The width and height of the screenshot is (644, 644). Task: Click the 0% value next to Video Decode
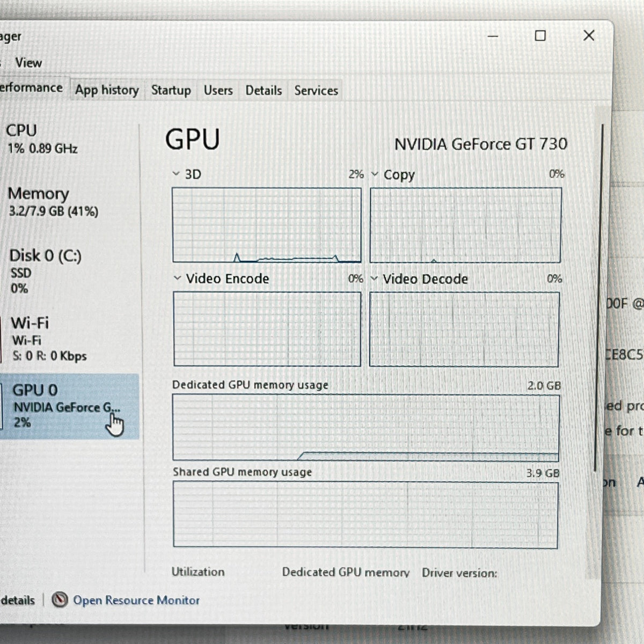point(554,279)
